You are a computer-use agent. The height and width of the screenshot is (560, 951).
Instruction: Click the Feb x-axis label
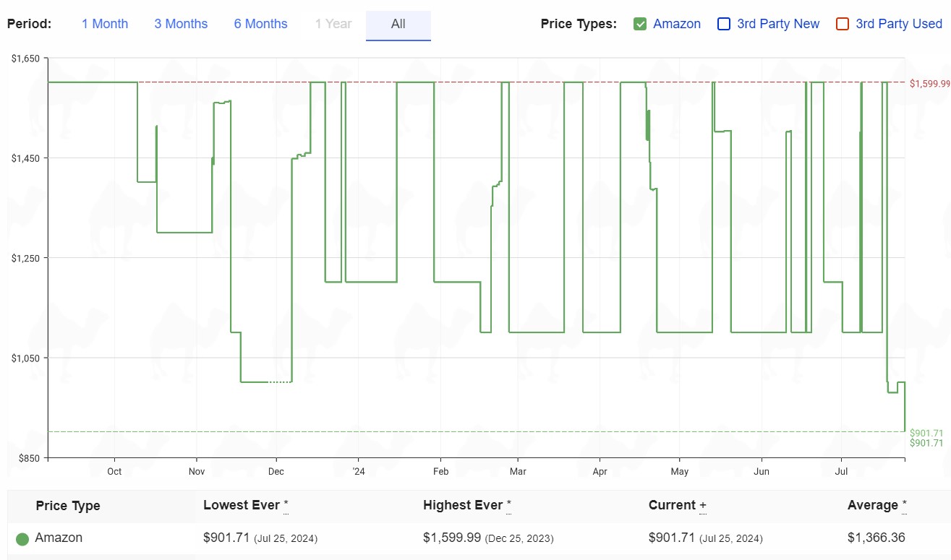pos(441,472)
